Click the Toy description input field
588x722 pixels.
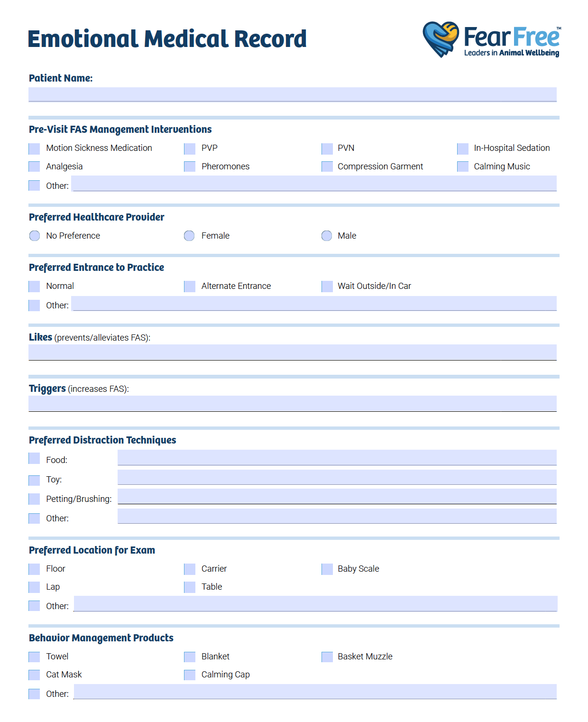(x=337, y=477)
